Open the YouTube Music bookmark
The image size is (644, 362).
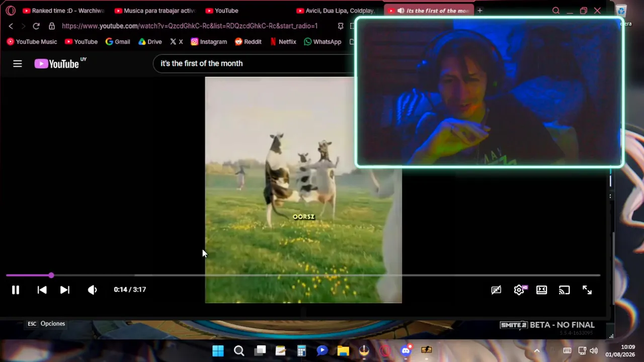coord(32,42)
